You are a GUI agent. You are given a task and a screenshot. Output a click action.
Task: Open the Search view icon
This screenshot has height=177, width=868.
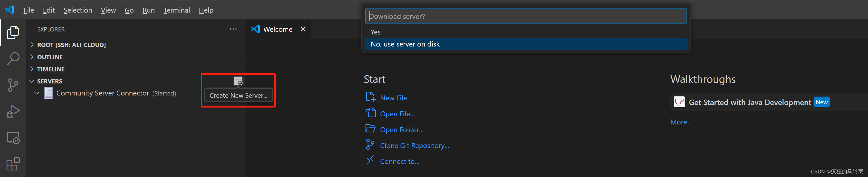point(13,59)
